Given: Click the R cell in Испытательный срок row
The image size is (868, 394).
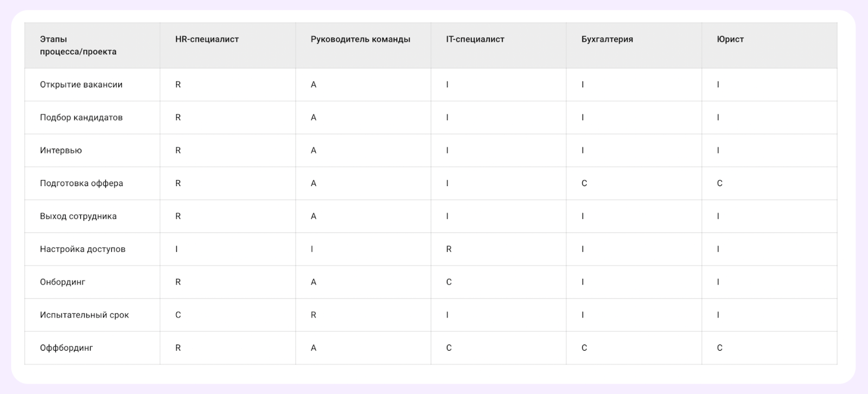Looking at the screenshot, I should click(x=313, y=315).
